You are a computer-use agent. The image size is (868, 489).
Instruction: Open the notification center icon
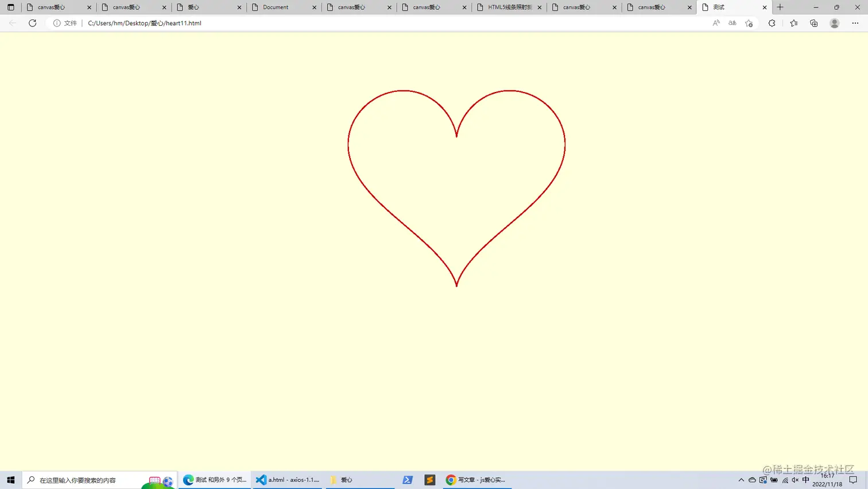(x=853, y=480)
